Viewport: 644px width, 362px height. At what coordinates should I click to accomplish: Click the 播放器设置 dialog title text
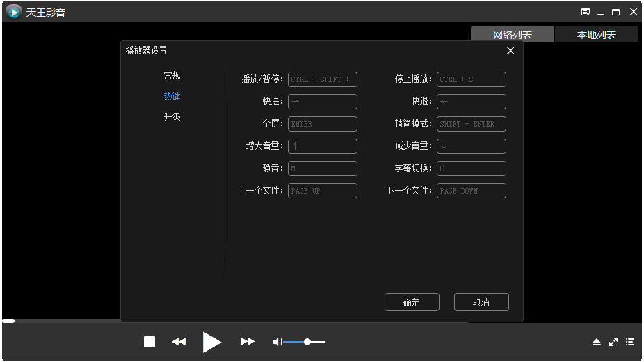(x=146, y=51)
